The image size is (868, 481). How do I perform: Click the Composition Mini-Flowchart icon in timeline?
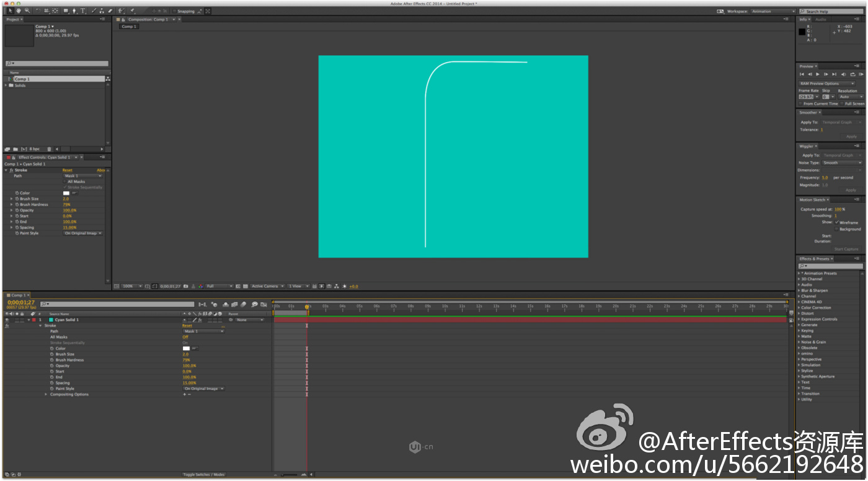pyautogui.click(x=202, y=304)
